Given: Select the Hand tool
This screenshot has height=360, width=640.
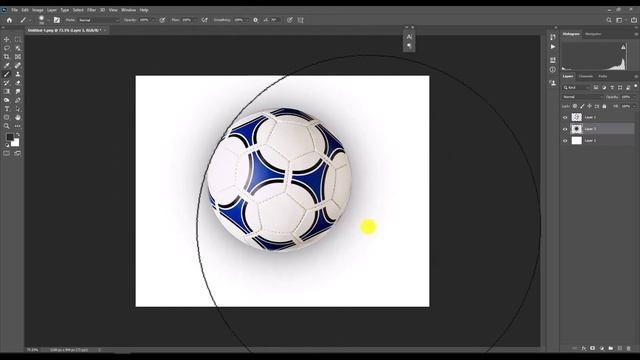Looking at the screenshot, I should 18,118.
